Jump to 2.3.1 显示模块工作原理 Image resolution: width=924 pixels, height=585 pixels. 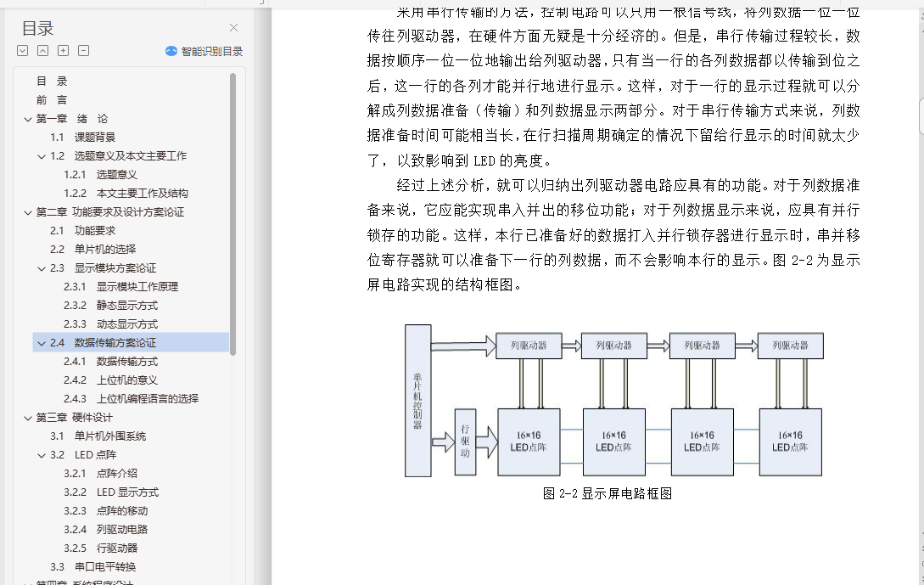click(120, 287)
